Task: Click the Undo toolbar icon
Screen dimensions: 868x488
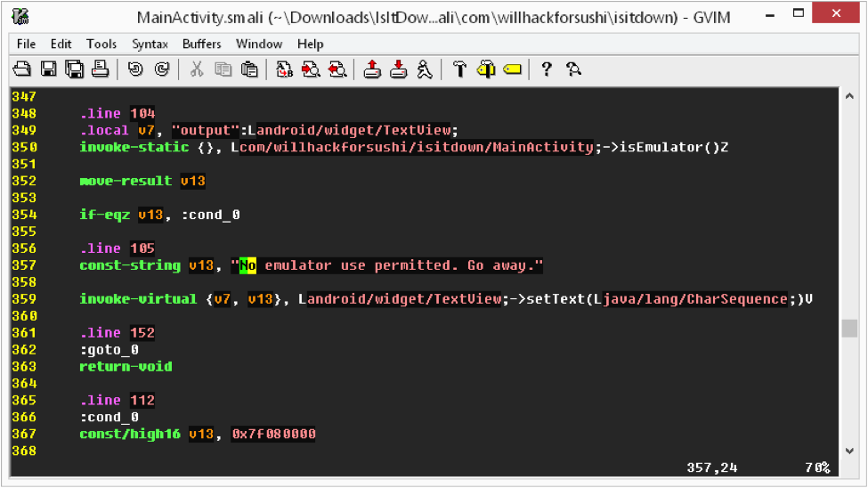Action: [135, 69]
